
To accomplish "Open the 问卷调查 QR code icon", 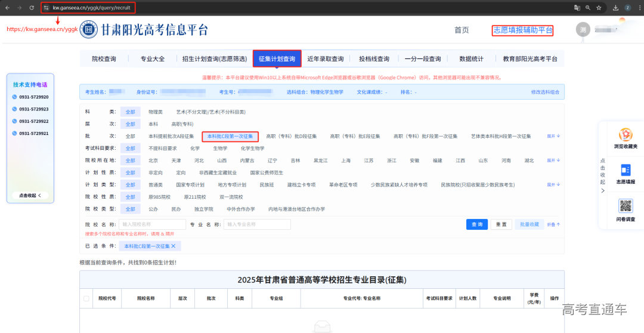I will (x=626, y=208).
